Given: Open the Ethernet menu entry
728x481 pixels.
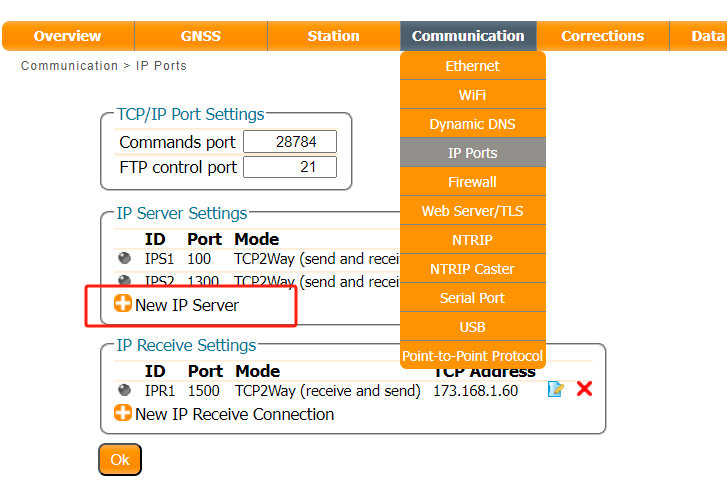Looking at the screenshot, I should pyautogui.click(x=472, y=66).
